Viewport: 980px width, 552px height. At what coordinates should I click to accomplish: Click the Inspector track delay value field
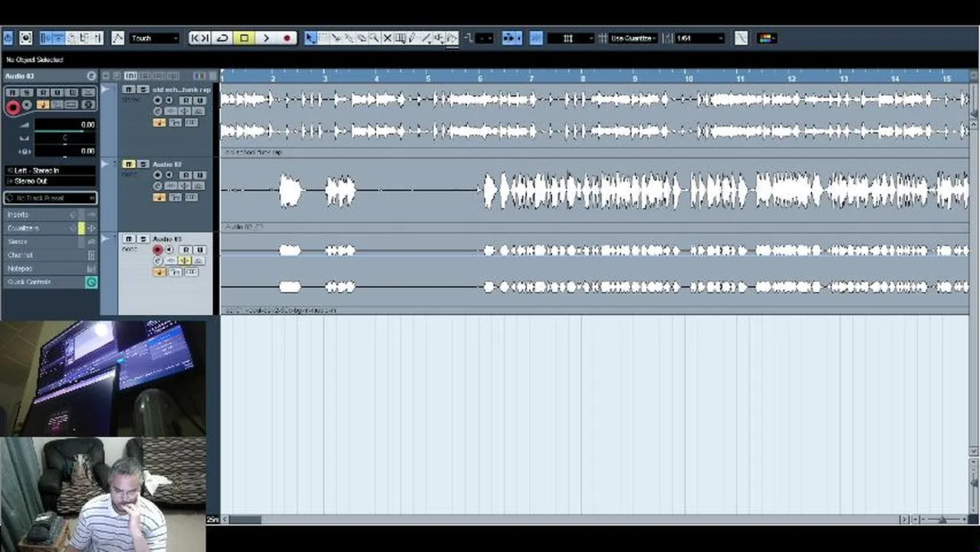(x=65, y=151)
